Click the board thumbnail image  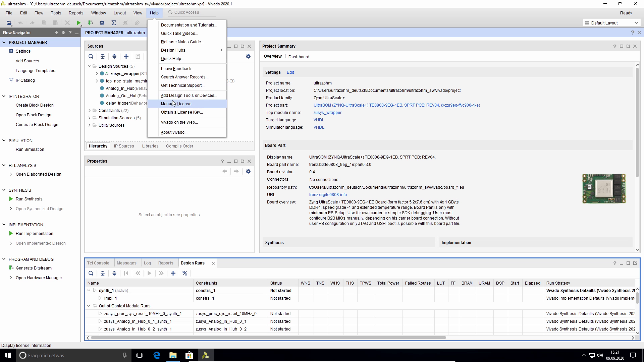click(604, 188)
